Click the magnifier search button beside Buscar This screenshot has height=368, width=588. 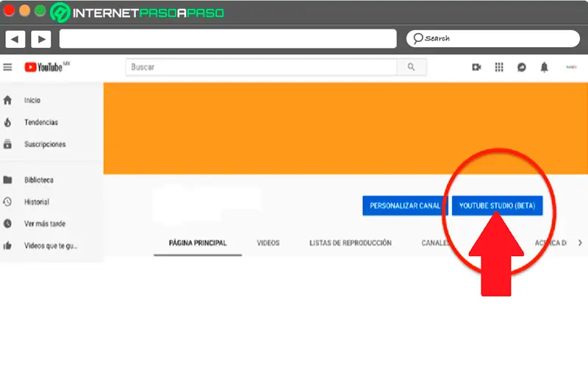[x=412, y=67]
